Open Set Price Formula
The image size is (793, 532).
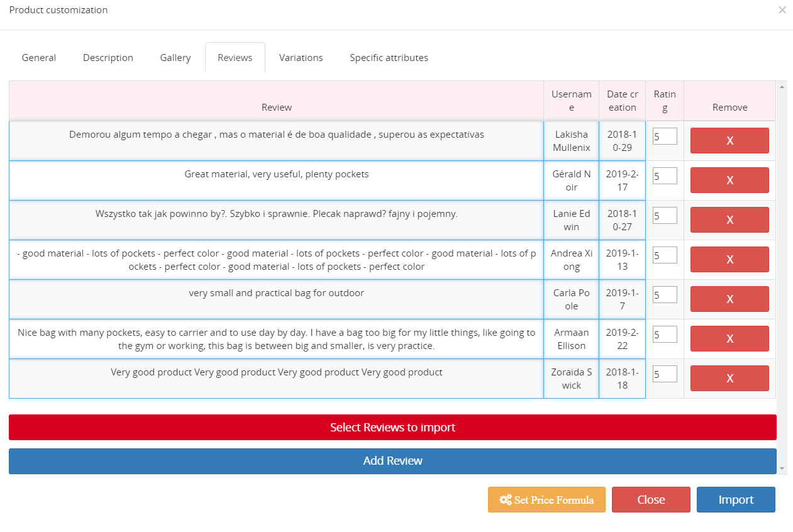tap(546, 500)
